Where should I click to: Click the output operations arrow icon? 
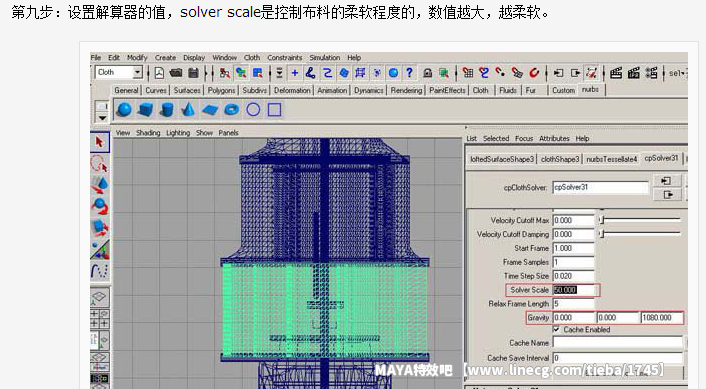click(x=575, y=72)
